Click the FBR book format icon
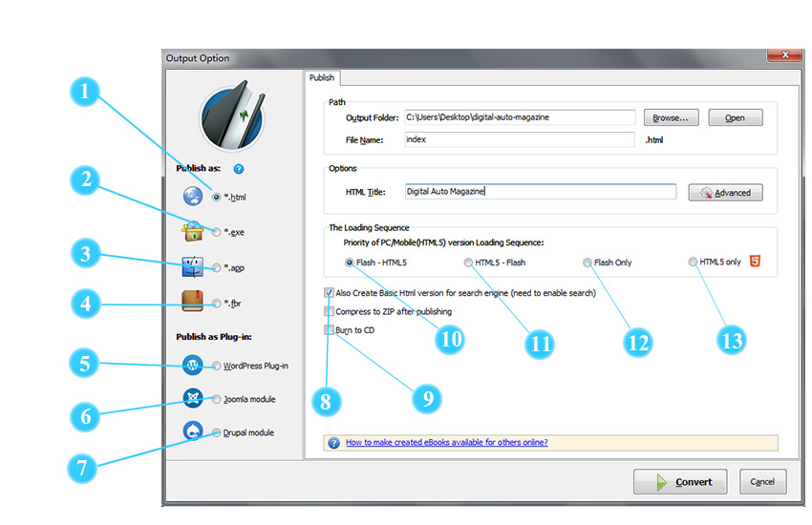The image size is (812, 525). click(x=193, y=303)
